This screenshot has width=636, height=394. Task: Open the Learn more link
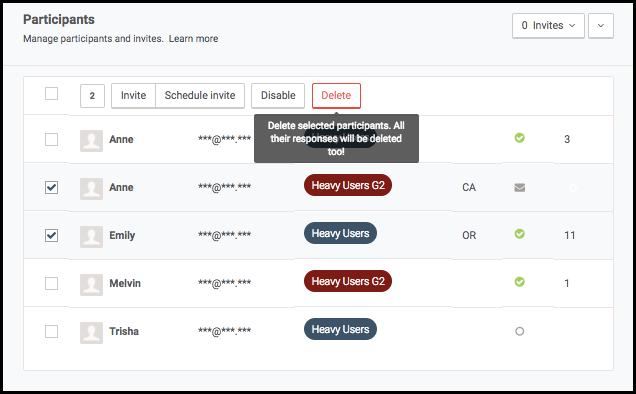click(x=193, y=39)
